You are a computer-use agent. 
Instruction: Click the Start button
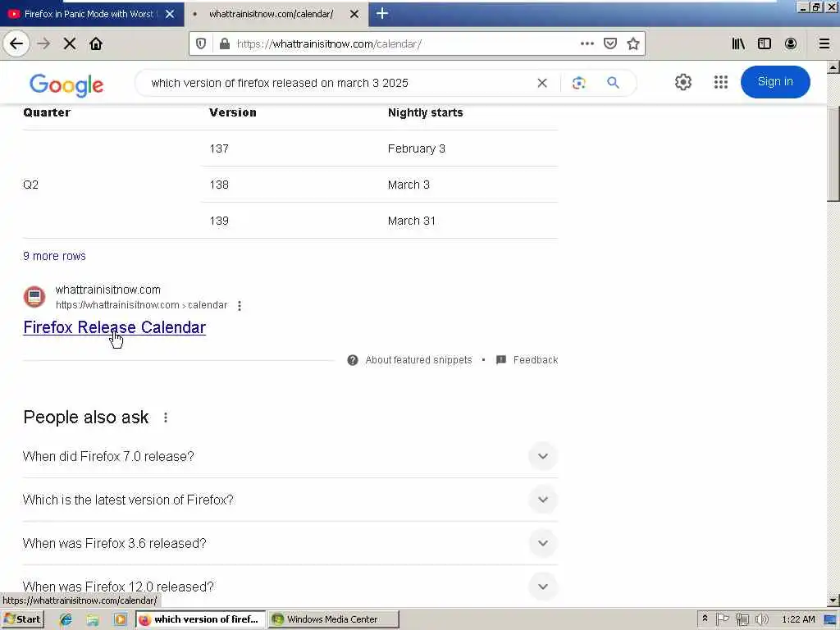pyautogui.click(x=23, y=619)
